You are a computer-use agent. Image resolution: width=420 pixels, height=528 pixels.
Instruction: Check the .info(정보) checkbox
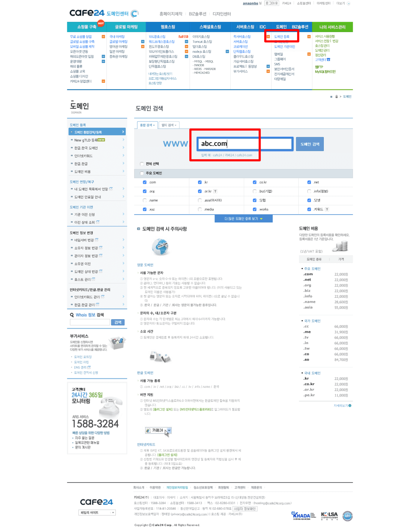[x=309, y=191]
